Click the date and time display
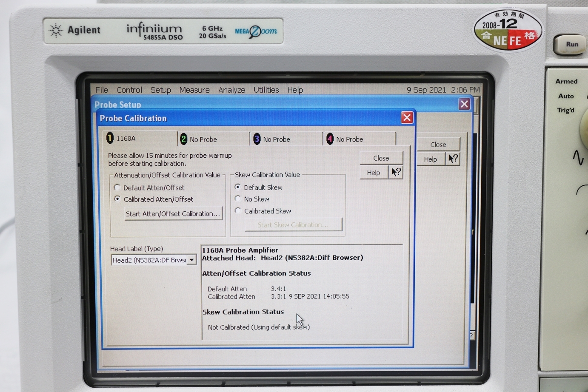 443,90
